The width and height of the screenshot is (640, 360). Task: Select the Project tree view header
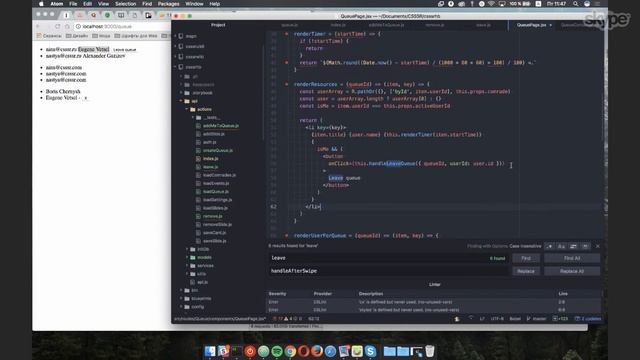(218, 25)
